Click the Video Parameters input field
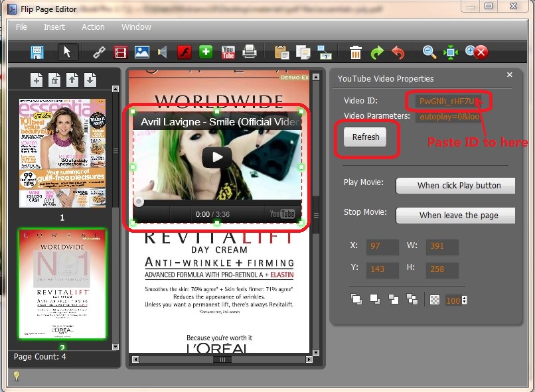 coord(448,117)
